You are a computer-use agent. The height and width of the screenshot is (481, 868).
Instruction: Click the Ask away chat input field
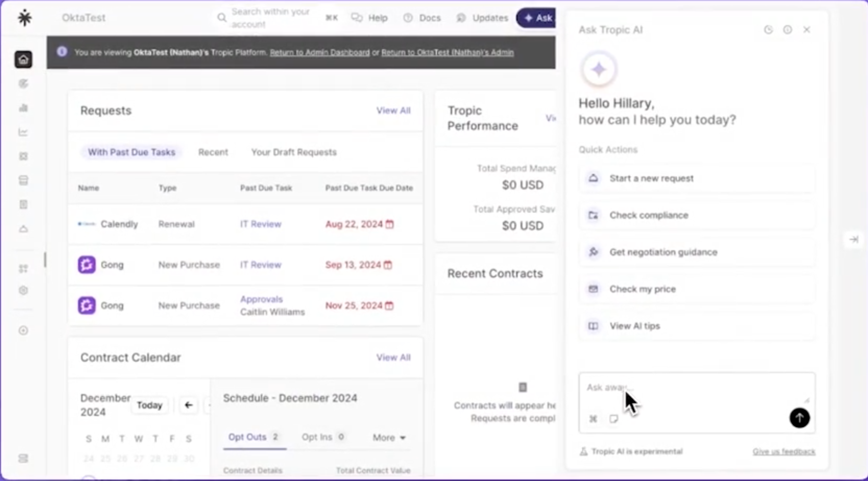[x=678, y=388]
